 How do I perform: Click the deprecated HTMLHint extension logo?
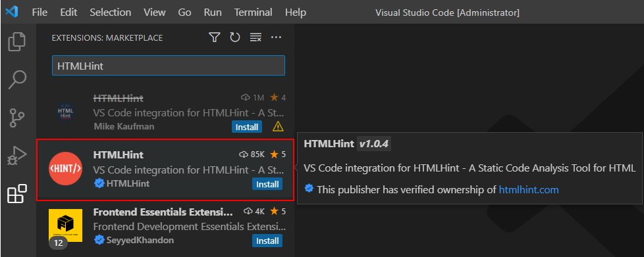(65, 112)
